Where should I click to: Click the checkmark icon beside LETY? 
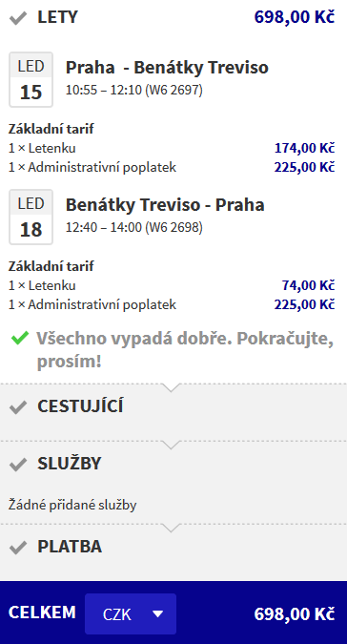18,18
